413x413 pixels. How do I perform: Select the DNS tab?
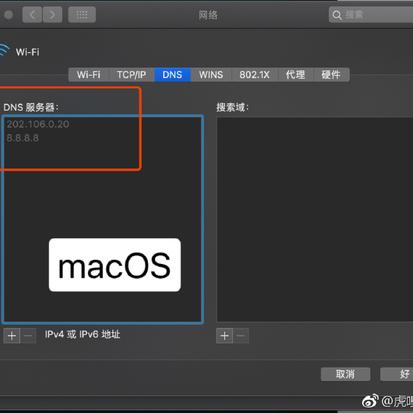click(172, 75)
